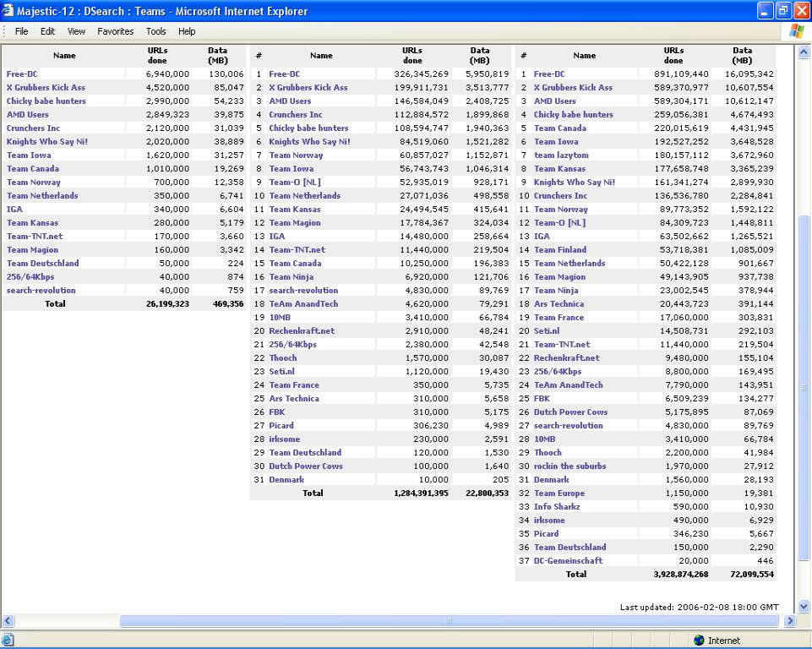Click the first table total data 469,356
Image resolution: width=812 pixels, height=649 pixels.
(228, 304)
